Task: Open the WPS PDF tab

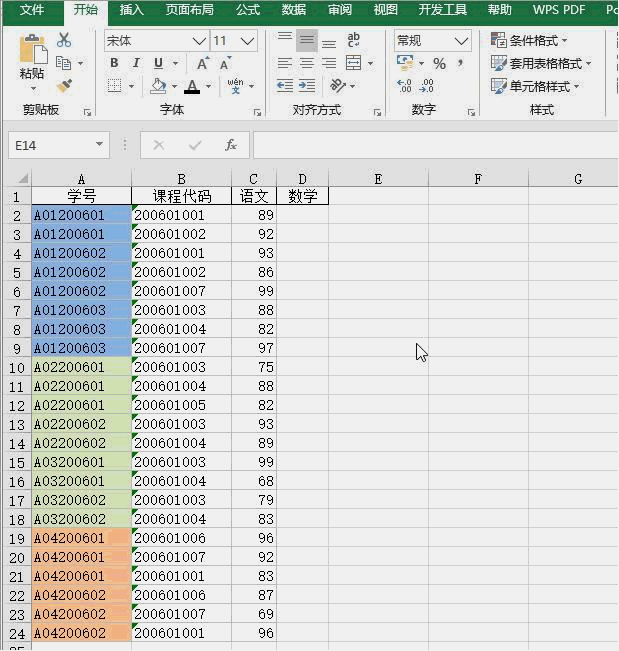Action: tap(559, 9)
